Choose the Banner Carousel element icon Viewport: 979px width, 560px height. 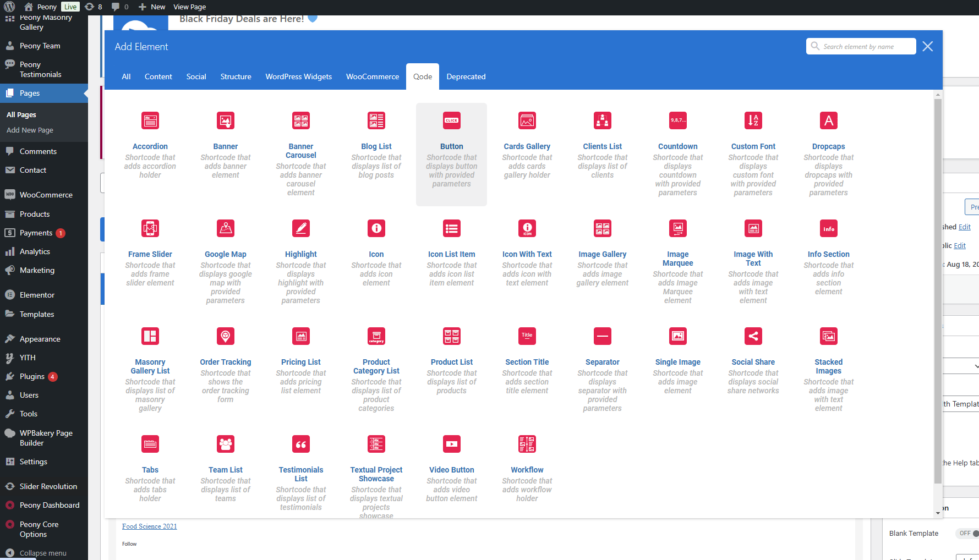coord(301,120)
